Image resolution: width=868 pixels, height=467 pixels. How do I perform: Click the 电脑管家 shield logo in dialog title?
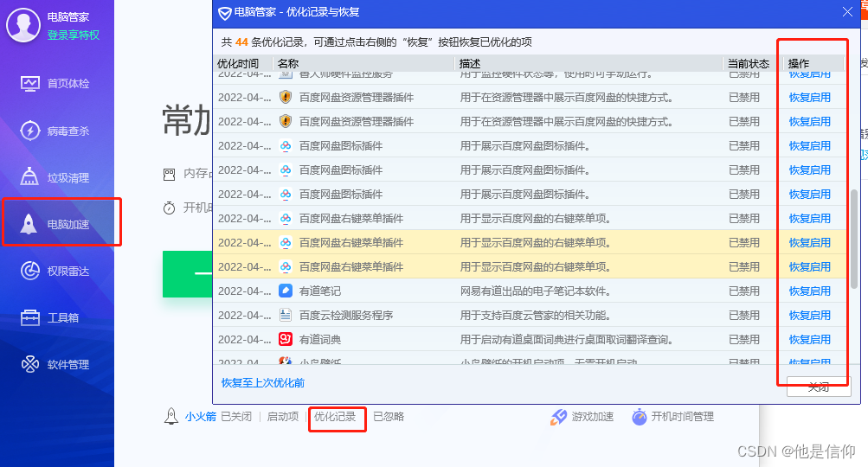tap(224, 13)
